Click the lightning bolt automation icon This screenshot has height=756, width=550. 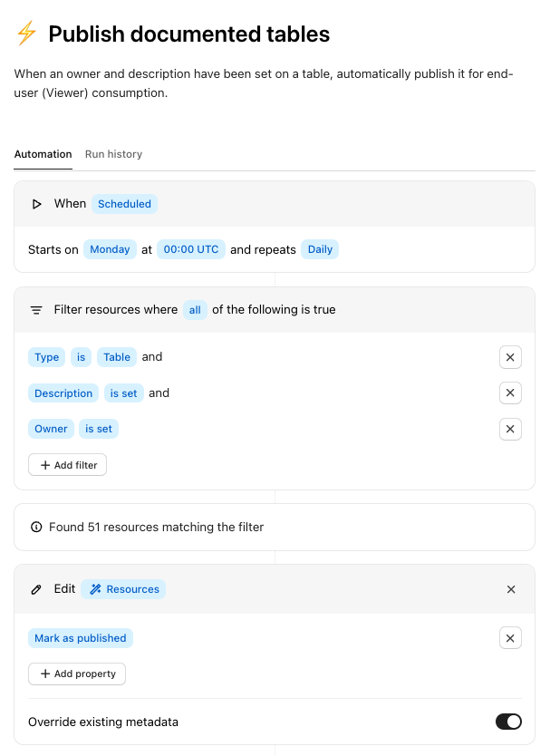click(x=27, y=34)
